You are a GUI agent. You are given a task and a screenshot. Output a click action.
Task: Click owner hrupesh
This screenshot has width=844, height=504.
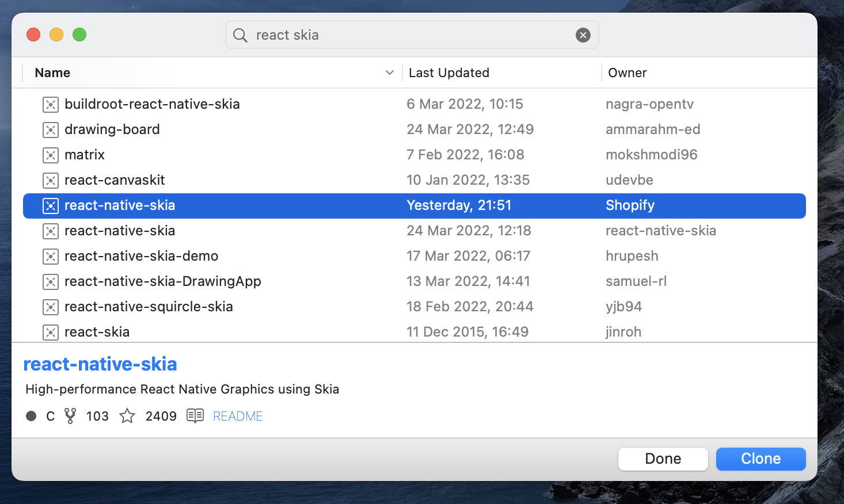point(632,257)
